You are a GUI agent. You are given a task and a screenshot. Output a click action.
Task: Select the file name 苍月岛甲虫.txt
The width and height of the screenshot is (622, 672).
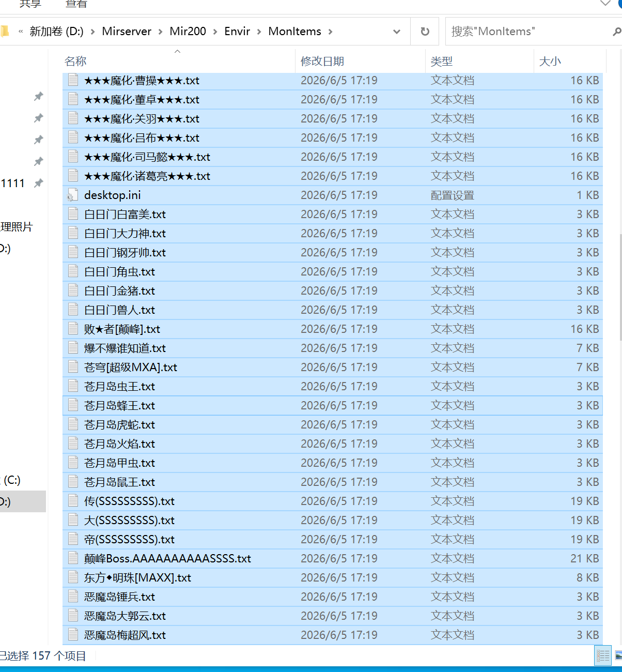point(119,463)
